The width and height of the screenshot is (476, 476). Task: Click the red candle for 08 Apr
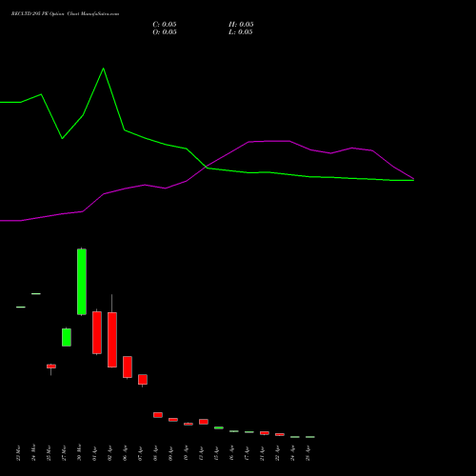pyautogui.click(x=158, y=415)
